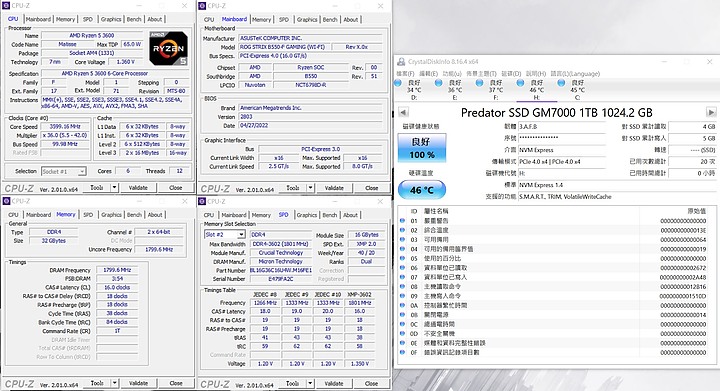The image size is (720, 391).
Task: Expand Tools arrow in the SPD CPU-Z window
Action: point(310,383)
